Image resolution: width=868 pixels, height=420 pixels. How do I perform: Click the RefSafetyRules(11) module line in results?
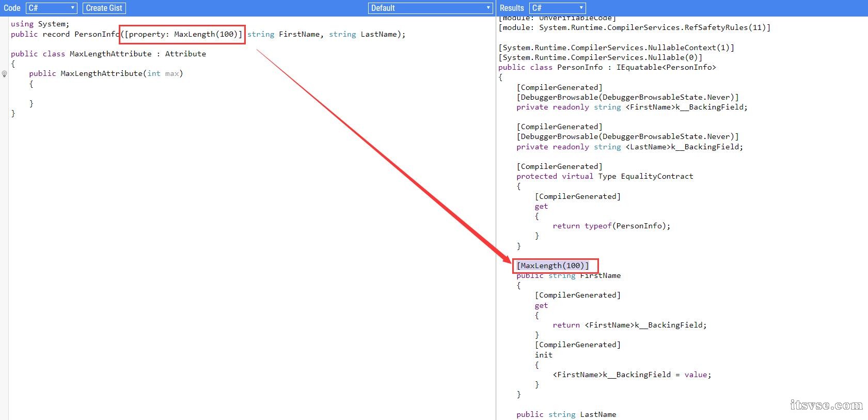[x=634, y=27]
